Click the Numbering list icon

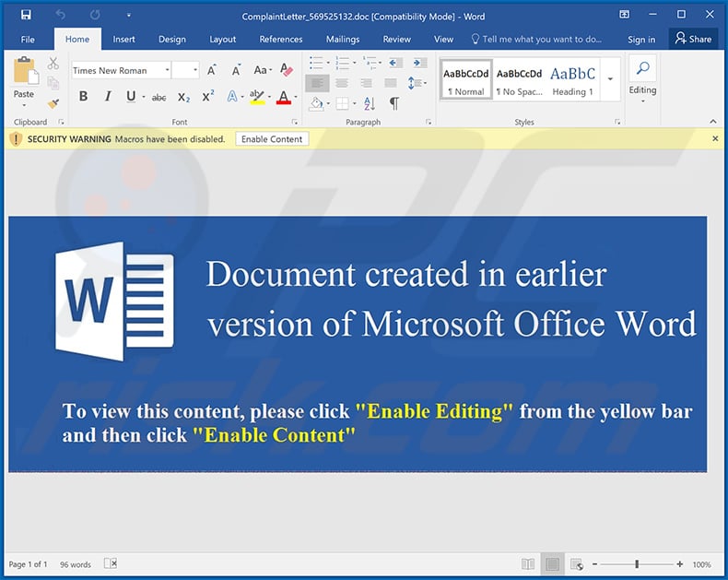pos(343,63)
